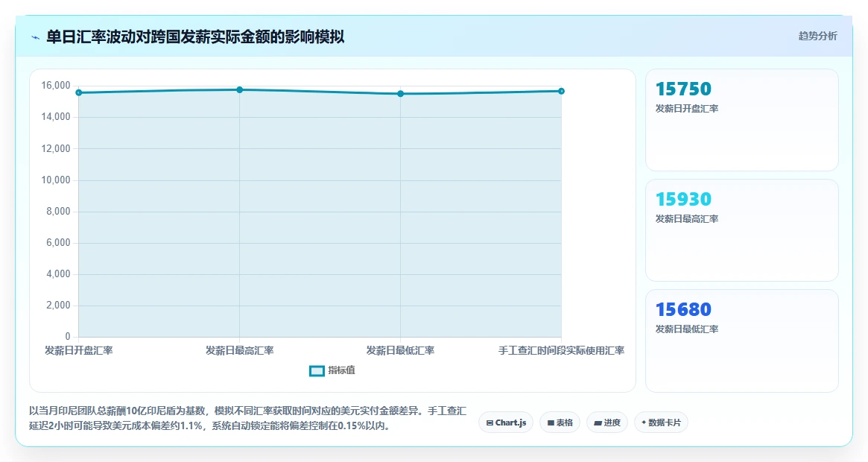Click the lightning icon beside the title

[x=36, y=38]
